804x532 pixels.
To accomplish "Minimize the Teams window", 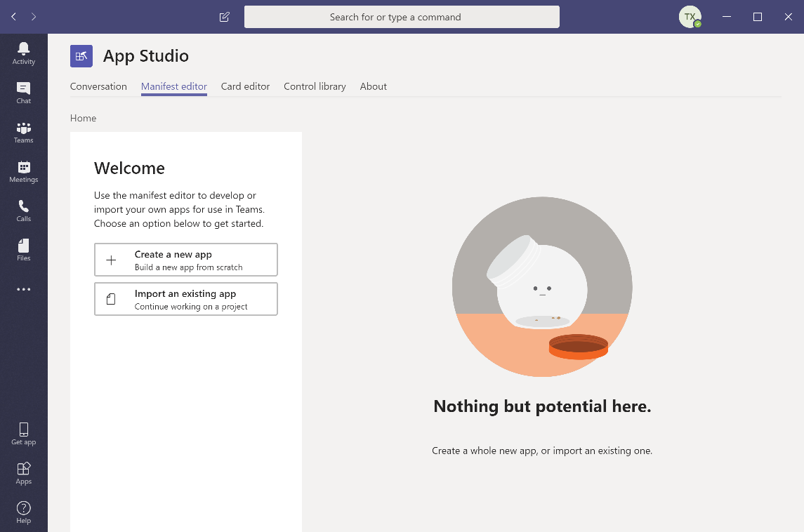I will [727, 17].
